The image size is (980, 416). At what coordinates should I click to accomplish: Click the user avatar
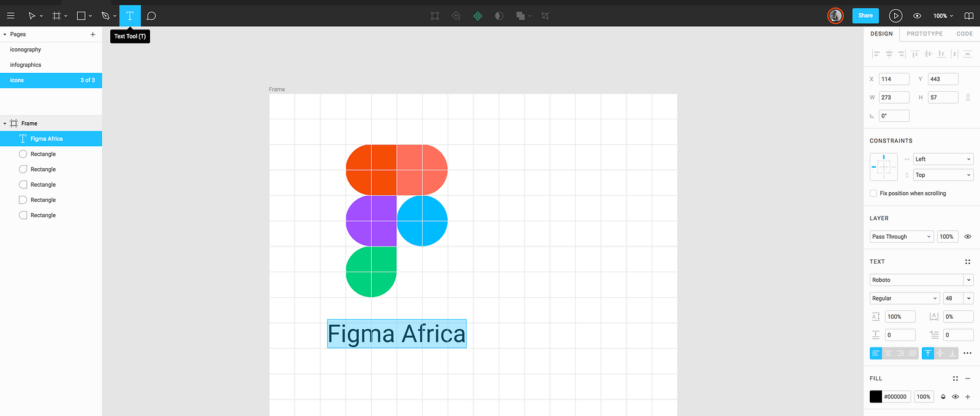pos(835,16)
